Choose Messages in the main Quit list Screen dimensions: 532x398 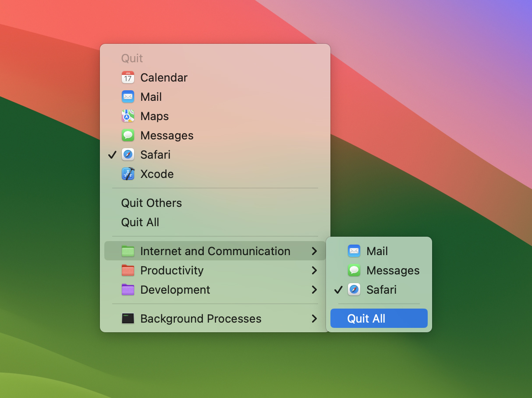pos(215,135)
